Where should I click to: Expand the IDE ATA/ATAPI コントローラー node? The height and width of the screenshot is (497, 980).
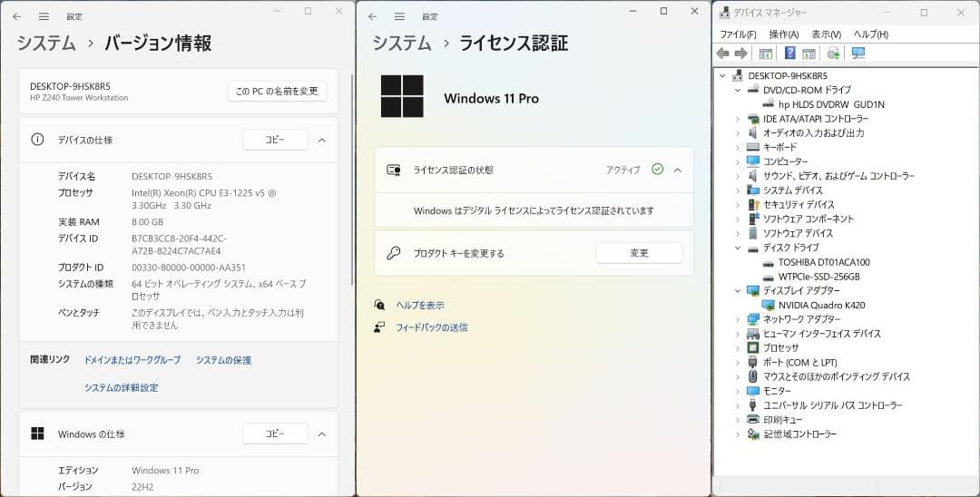click(x=738, y=119)
